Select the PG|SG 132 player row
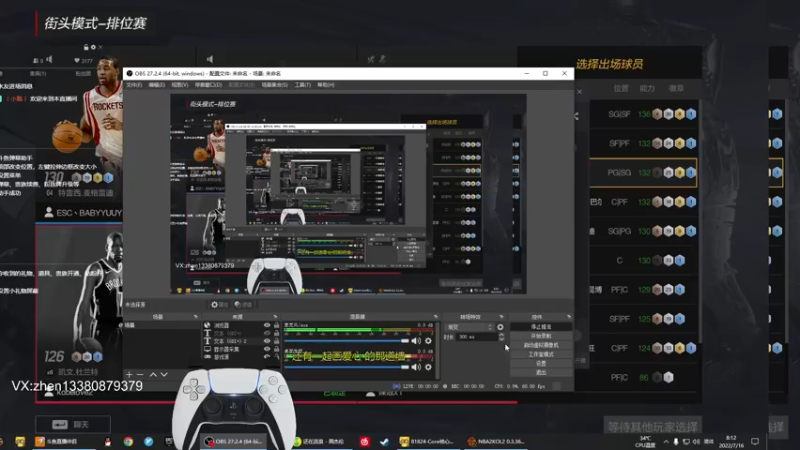The image size is (800, 450). tap(644, 172)
